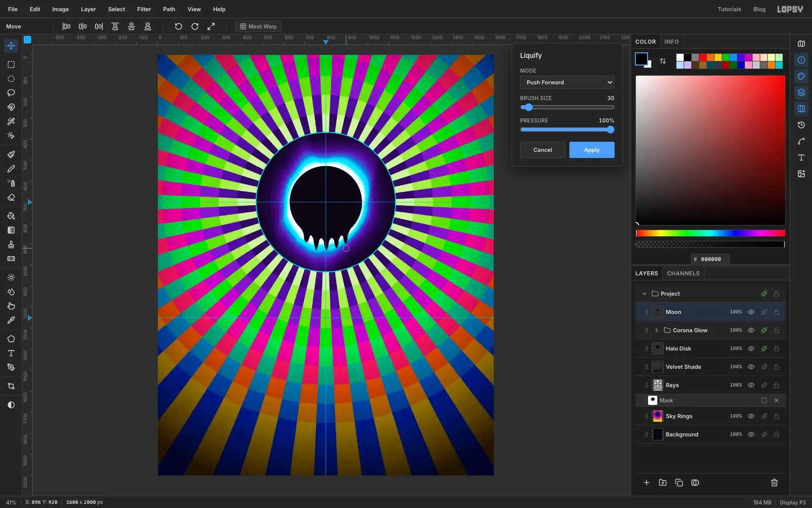Hide the Moon layer
Image resolution: width=812 pixels, height=508 pixels.
coord(751,312)
